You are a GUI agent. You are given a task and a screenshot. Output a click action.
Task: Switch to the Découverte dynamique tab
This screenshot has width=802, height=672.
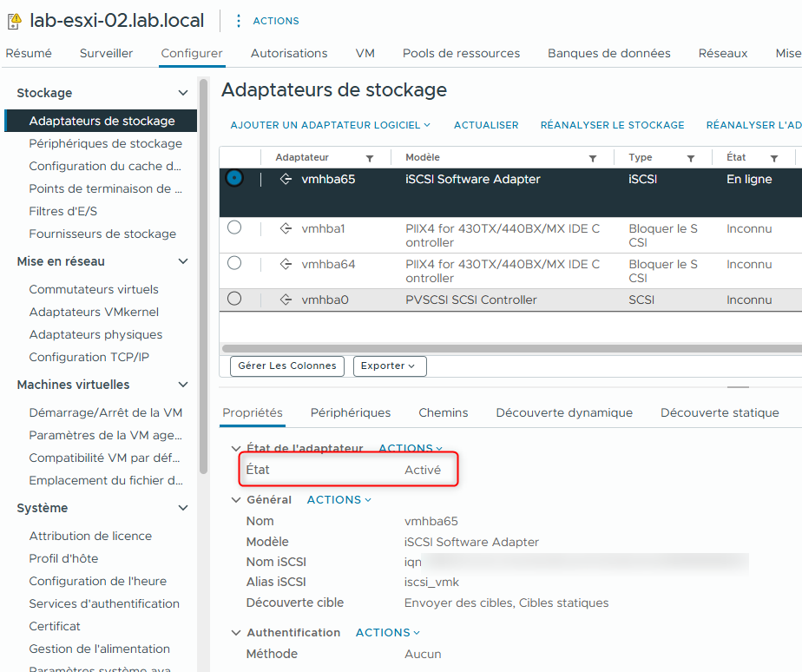coord(564,412)
